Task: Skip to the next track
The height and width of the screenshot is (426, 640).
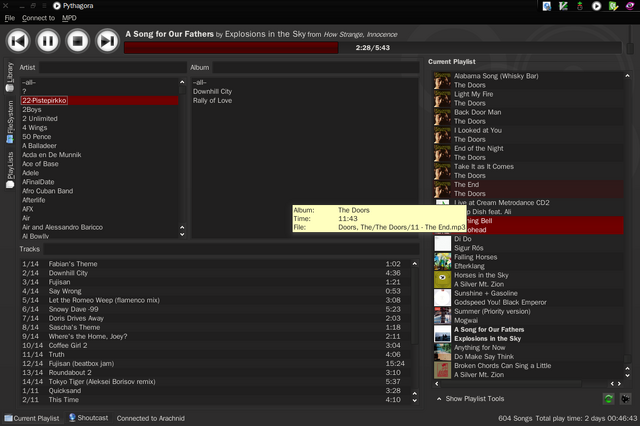Action: 107,41
